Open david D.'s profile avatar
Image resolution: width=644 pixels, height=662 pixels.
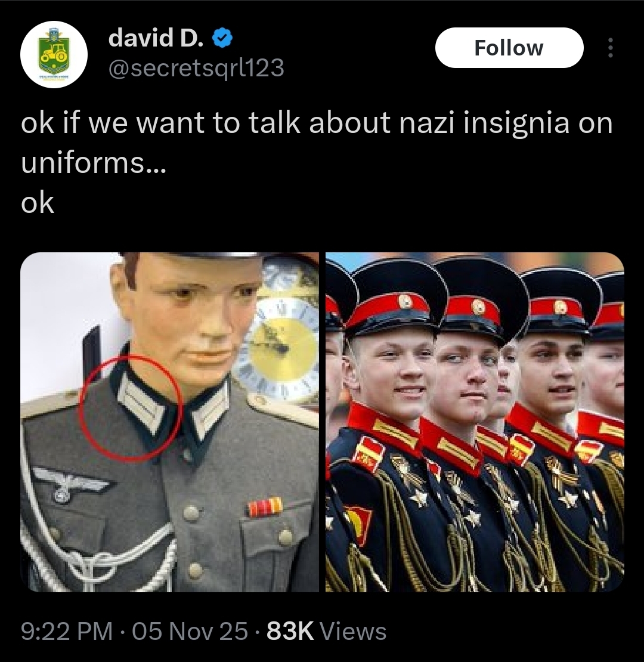(x=54, y=54)
